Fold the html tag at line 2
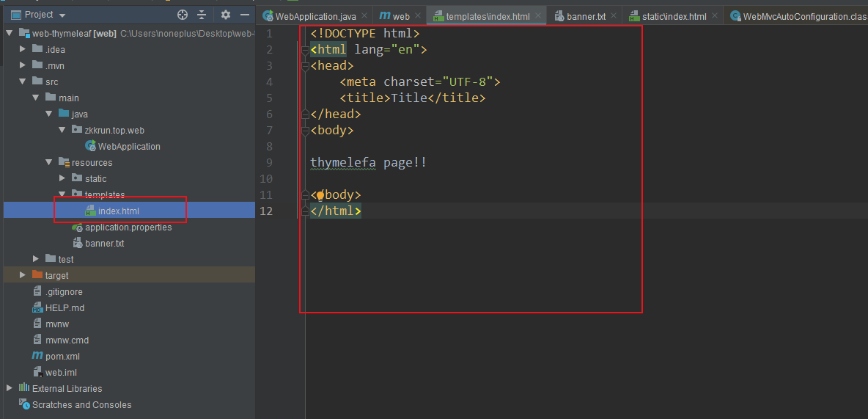The height and width of the screenshot is (419, 868). click(x=304, y=50)
